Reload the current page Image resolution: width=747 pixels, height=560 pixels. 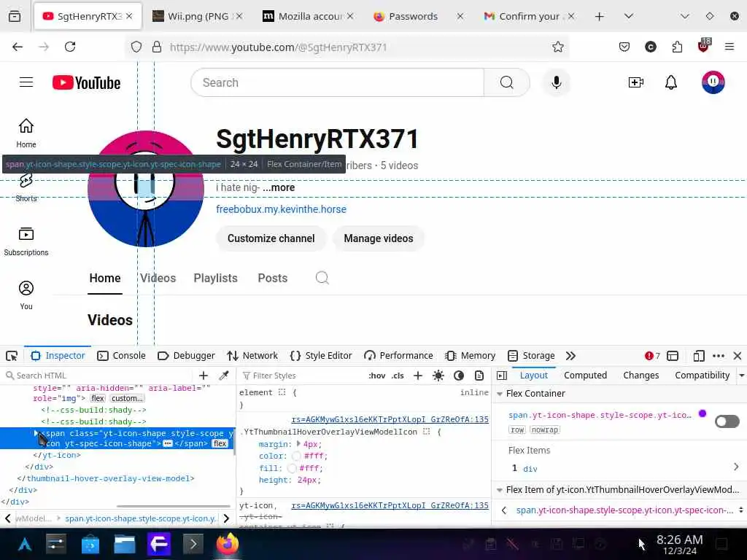70,47
